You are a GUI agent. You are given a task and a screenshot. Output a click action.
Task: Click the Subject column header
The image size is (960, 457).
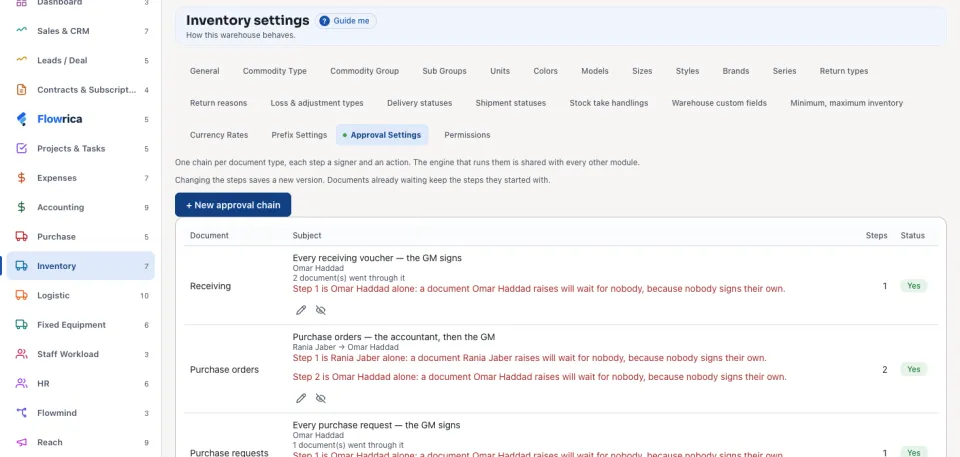click(x=307, y=235)
